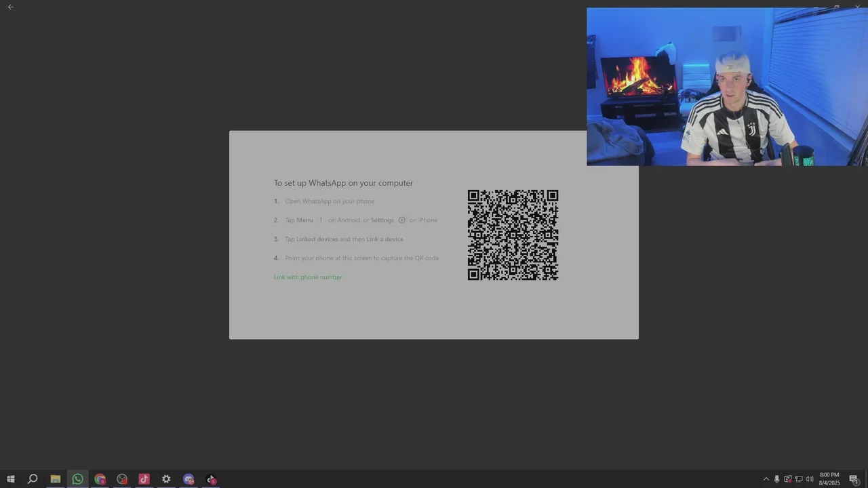Viewport: 868px width, 488px height.
Task: Click the bold Linked devices text in step 3
Action: point(317,239)
